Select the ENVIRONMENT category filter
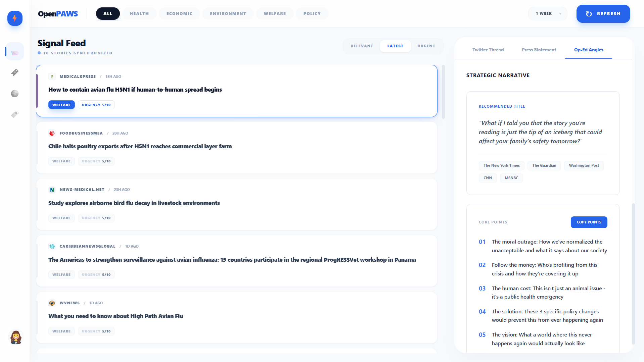The width and height of the screenshot is (644, 362). tap(228, 13)
